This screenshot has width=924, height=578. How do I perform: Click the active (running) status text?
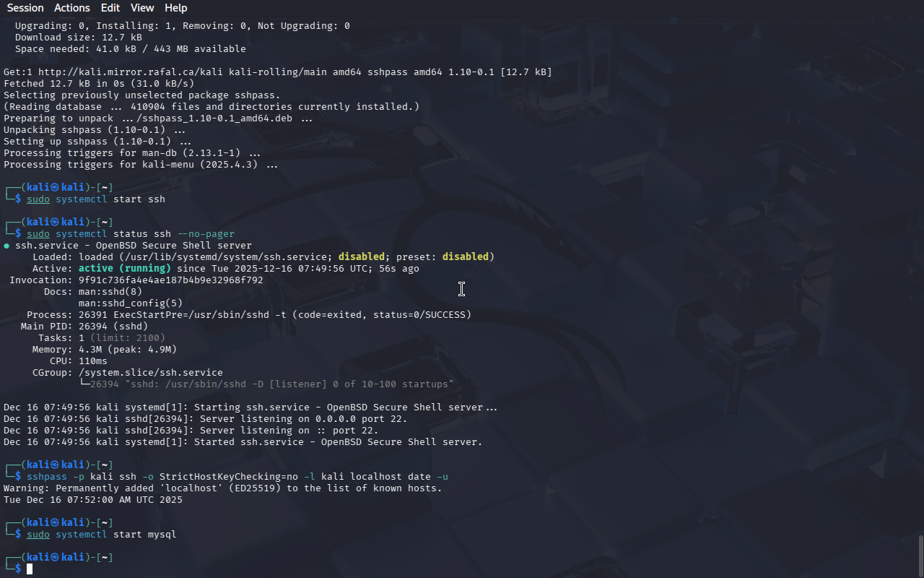pos(125,268)
